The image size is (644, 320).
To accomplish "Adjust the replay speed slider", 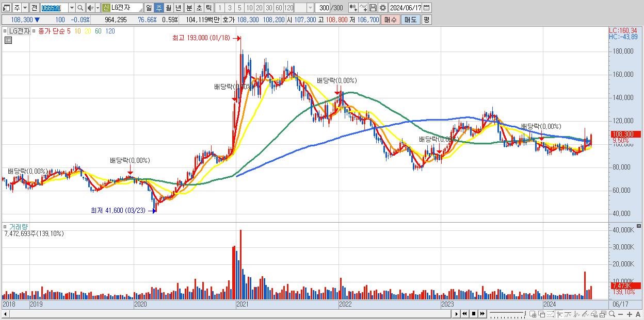I will (x=508, y=314).
